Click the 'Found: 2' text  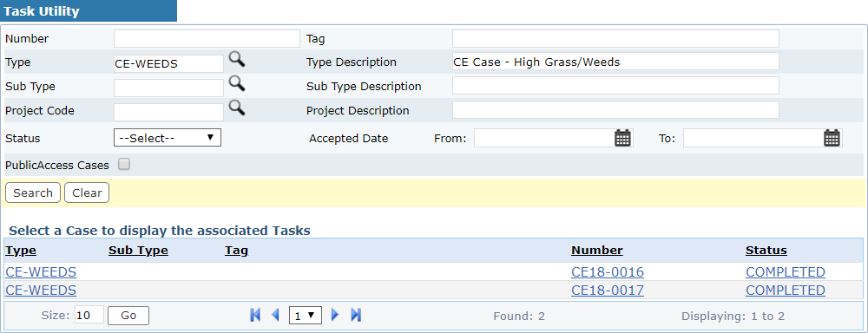pos(519,317)
